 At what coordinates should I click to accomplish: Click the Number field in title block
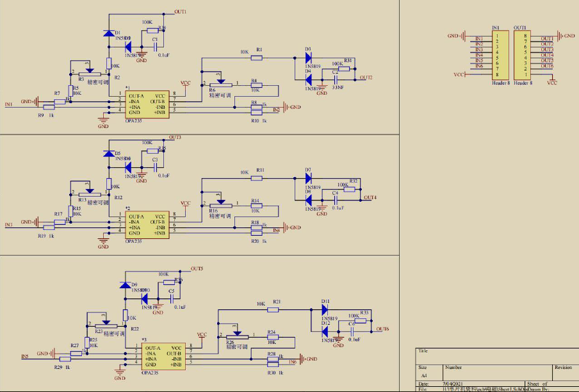coord(498,373)
